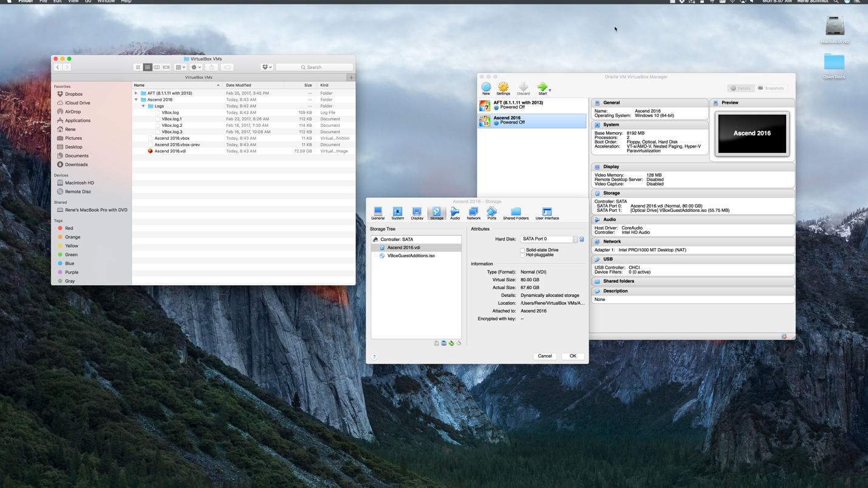Switch to Details view in VirtualBox Manager

click(x=741, y=88)
